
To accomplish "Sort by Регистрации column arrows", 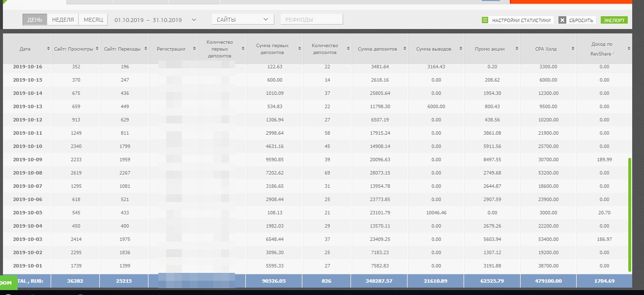I will 195,49.
